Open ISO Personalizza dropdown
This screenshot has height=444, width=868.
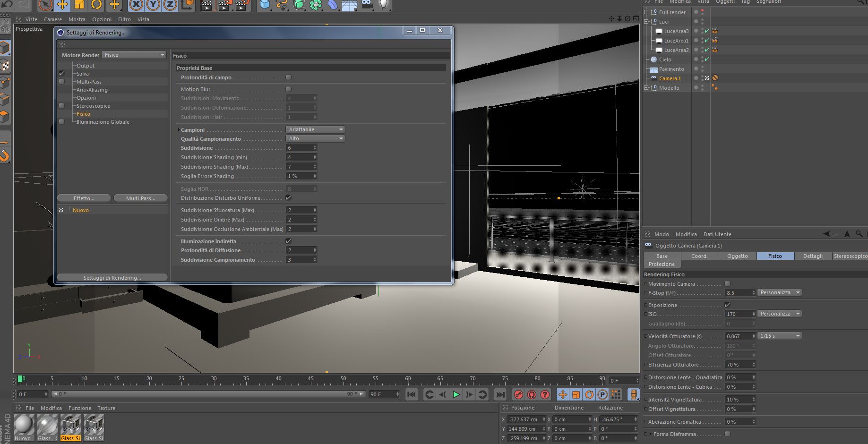tap(779, 314)
